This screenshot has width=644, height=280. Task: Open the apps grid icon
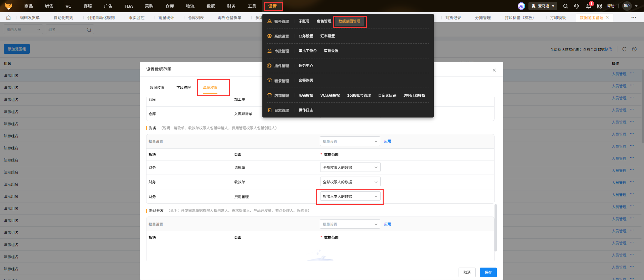click(599, 6)
